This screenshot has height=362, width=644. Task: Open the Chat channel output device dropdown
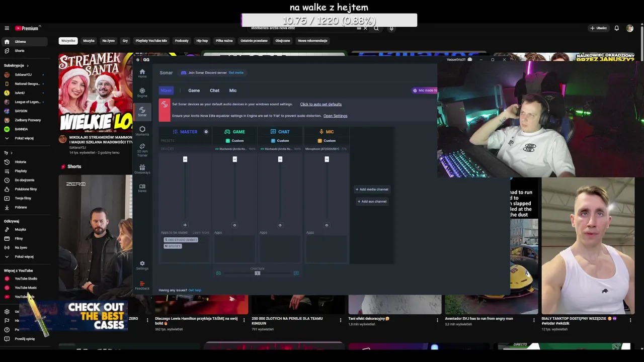(280, 149)
